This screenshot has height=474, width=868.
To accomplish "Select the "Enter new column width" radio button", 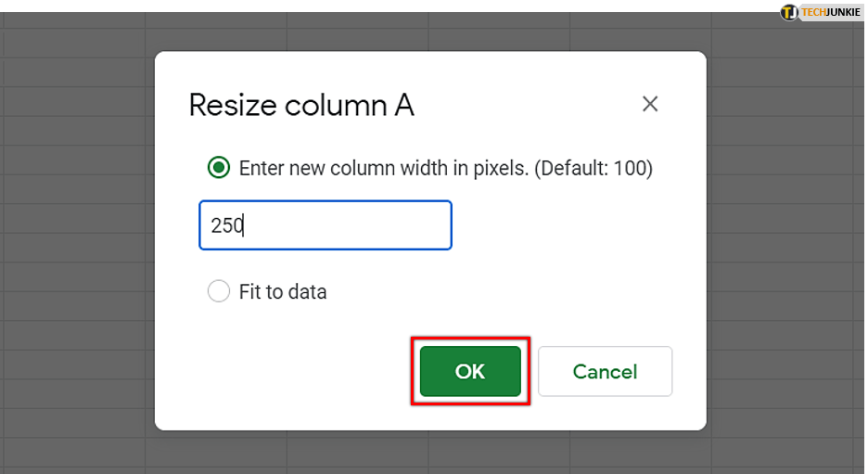I will tap(219, 168).
